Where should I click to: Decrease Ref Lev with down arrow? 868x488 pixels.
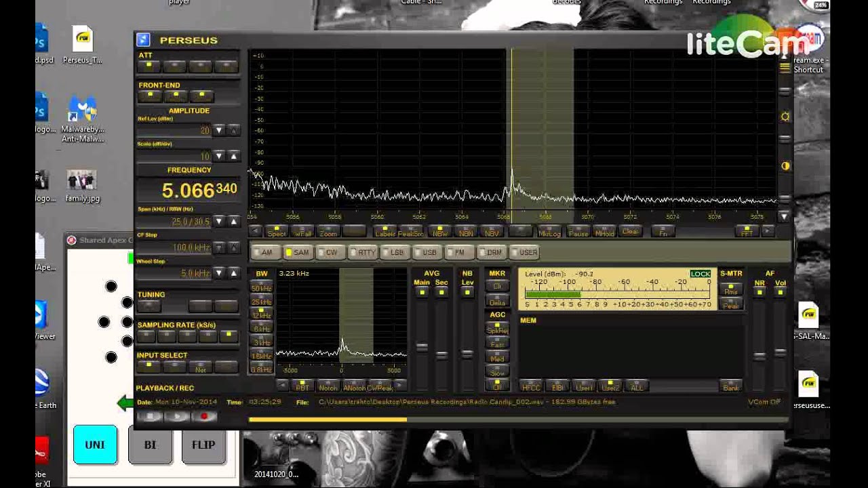click(218, 130)
